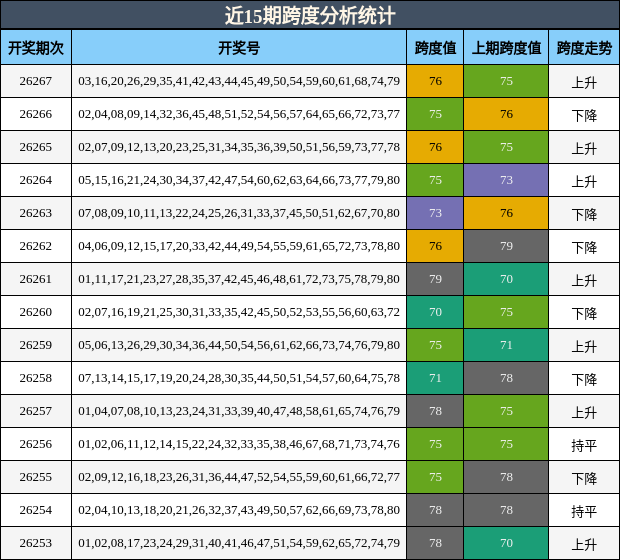Screen dimensions: 620x560
Task: Click the 上升 trend for period 26253
Action: (584, 545)
